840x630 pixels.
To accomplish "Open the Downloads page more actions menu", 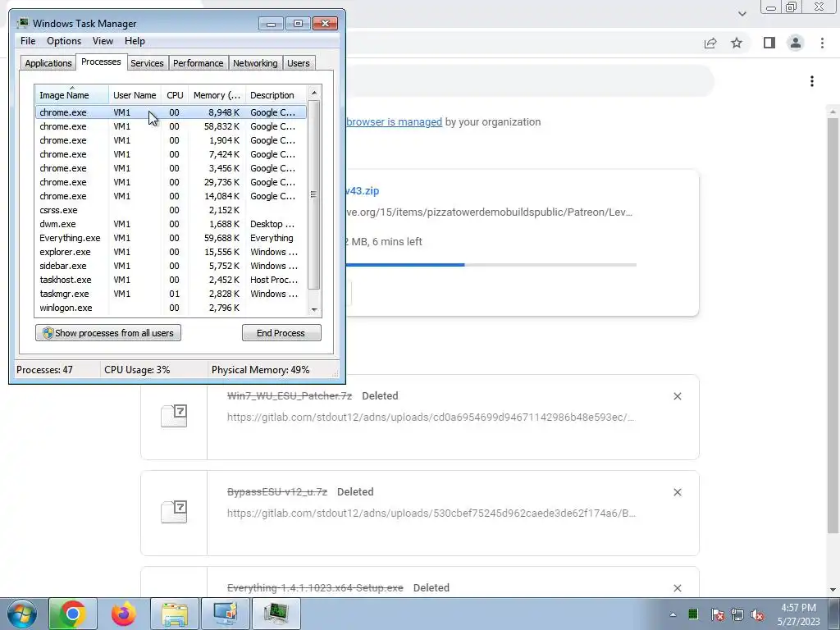I will (x=812, y=81).
